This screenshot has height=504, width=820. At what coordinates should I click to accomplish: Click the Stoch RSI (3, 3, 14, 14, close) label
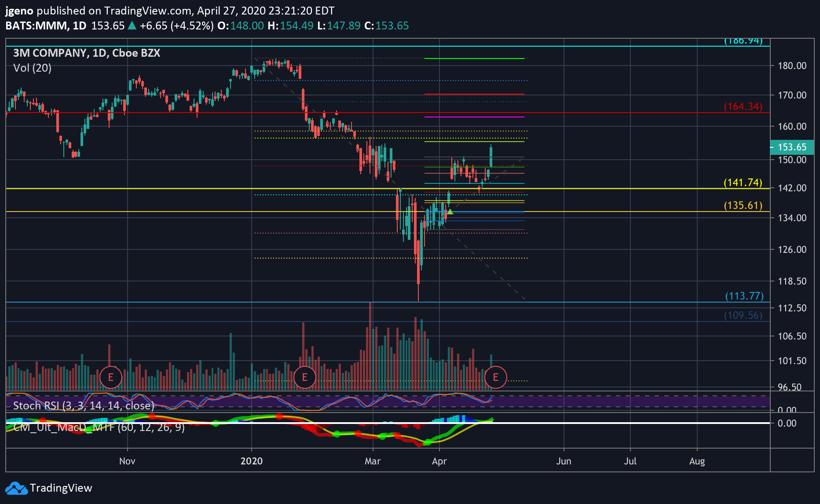coord(84,405)
